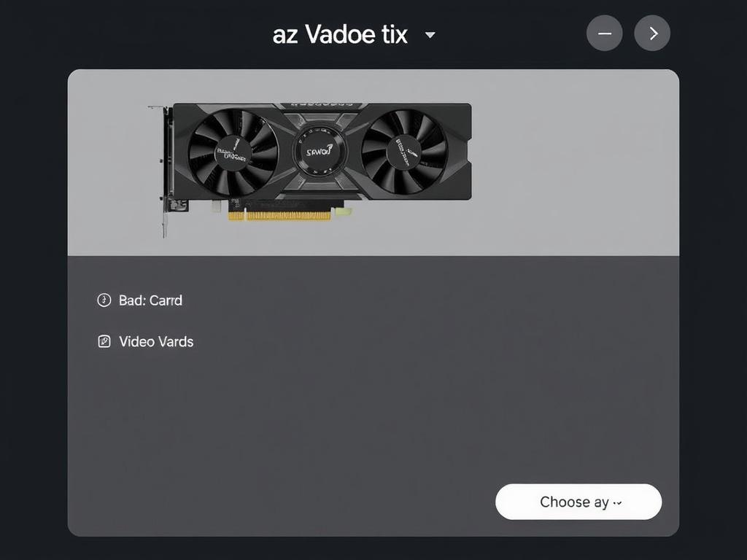The width and height of the screenshot is (747, 560).
Task: Click the round minus button at top
Action: coord(604,34)
